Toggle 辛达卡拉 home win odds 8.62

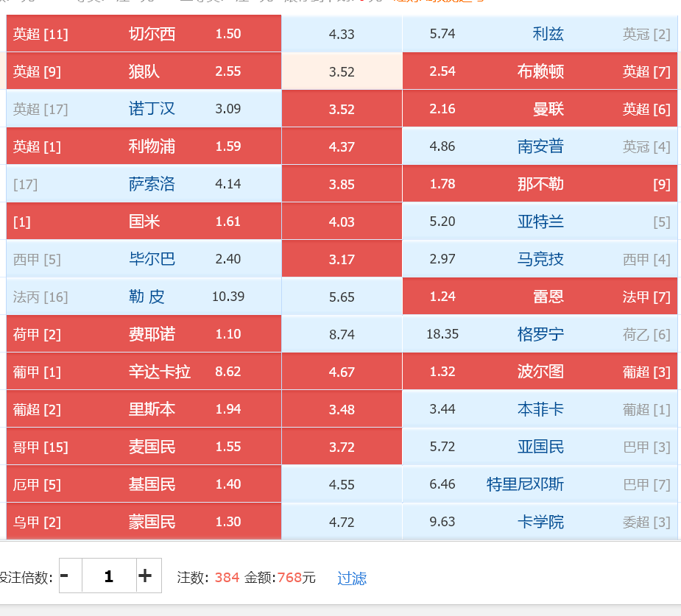coord(144,372)
